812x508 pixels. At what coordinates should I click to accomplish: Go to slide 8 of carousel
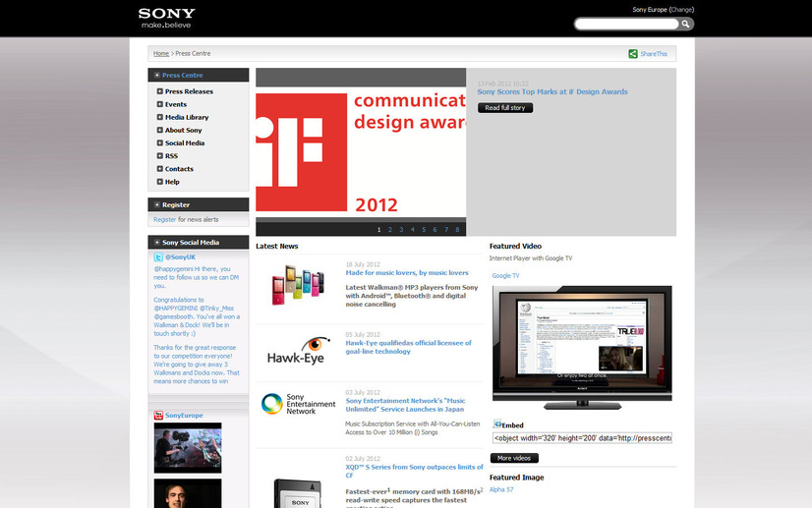pos(457,229)
